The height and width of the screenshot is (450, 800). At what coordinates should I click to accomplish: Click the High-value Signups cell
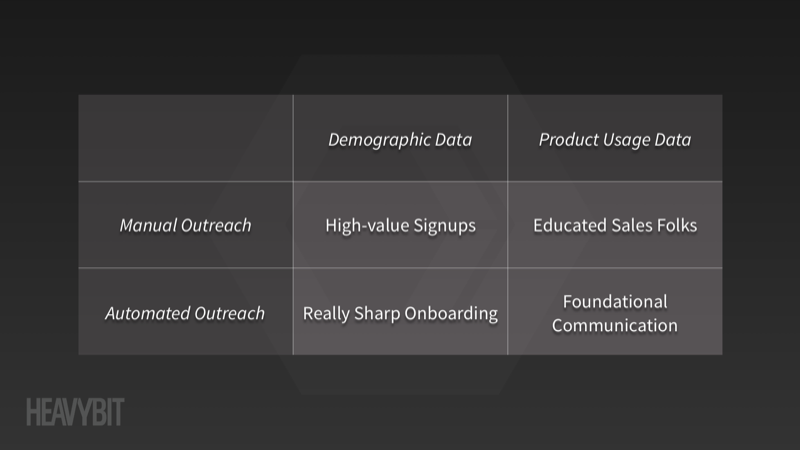click(400, 224)
